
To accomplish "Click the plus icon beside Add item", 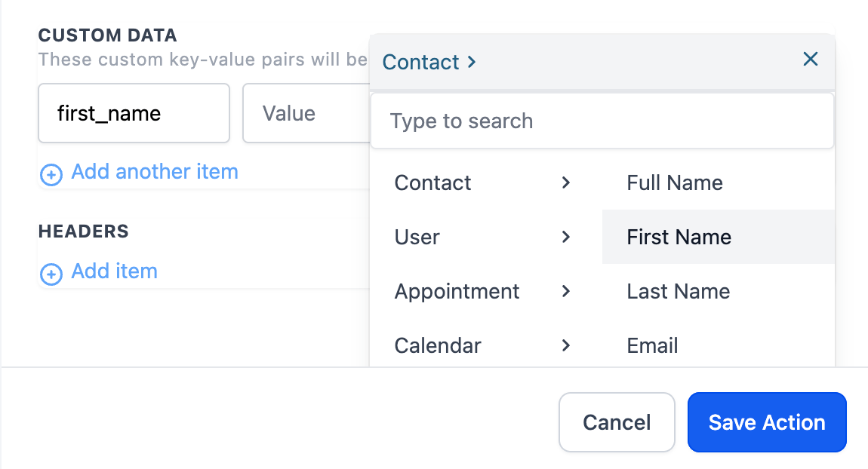I will 51,274.
